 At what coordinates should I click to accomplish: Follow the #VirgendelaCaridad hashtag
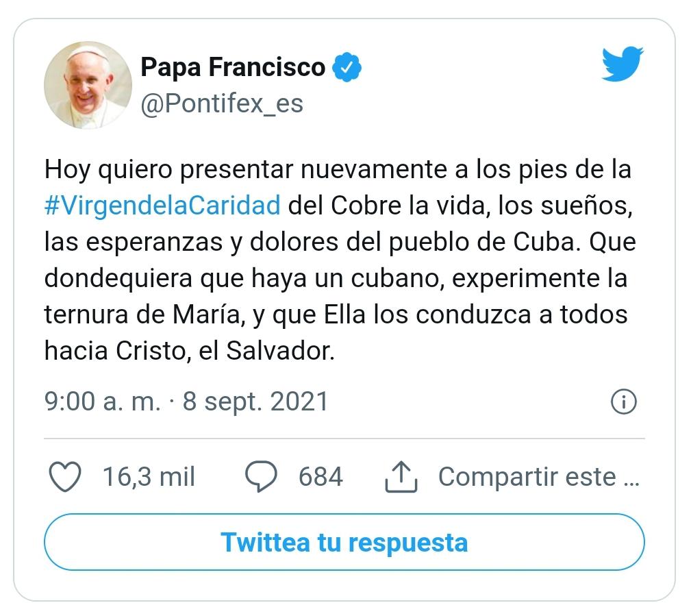pos(162,206)
